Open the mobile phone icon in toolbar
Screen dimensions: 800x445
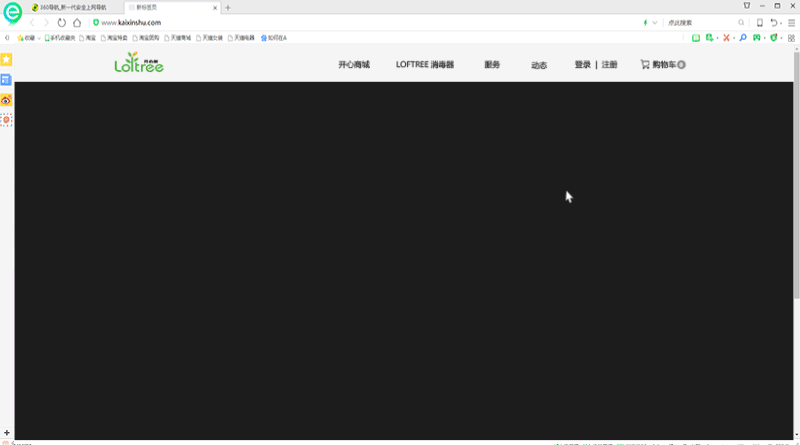click(x=760, y=22)
